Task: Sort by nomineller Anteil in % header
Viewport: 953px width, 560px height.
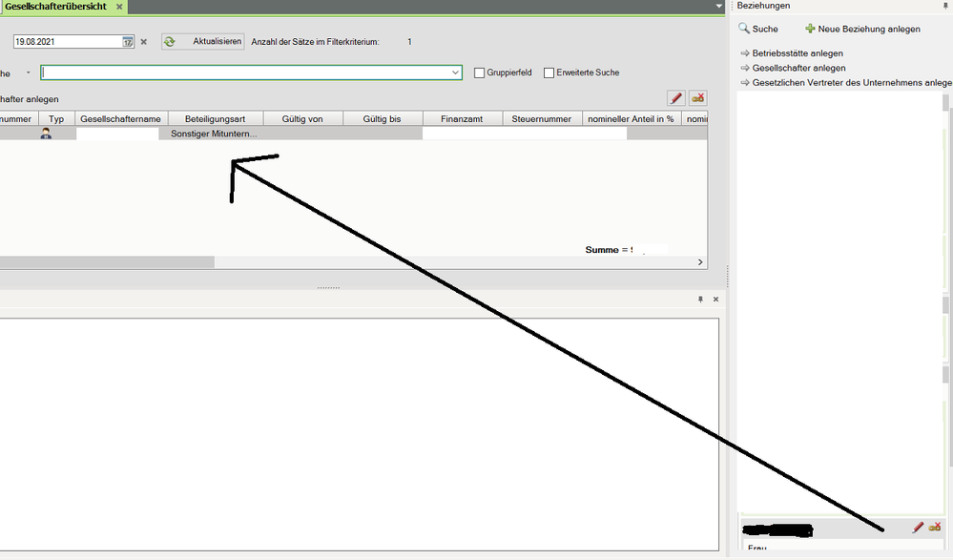Action: pyautogui.click(x=631, y=118)
